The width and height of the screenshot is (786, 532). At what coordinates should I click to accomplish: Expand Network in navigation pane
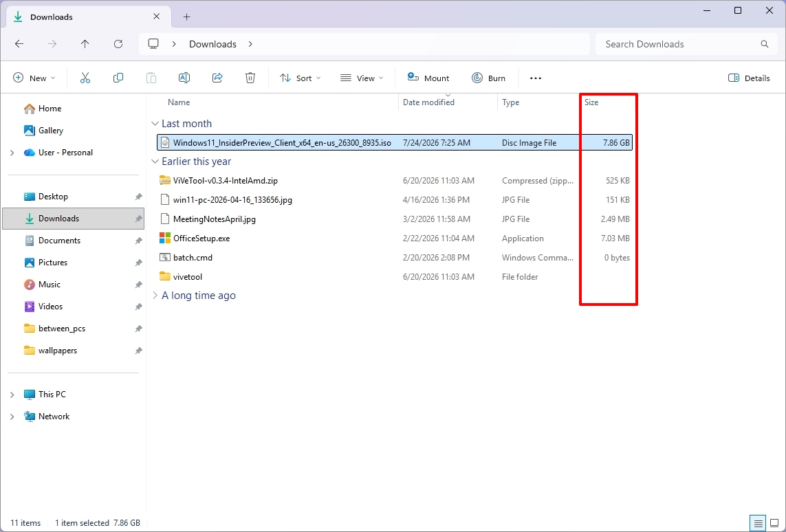point(12,417)
